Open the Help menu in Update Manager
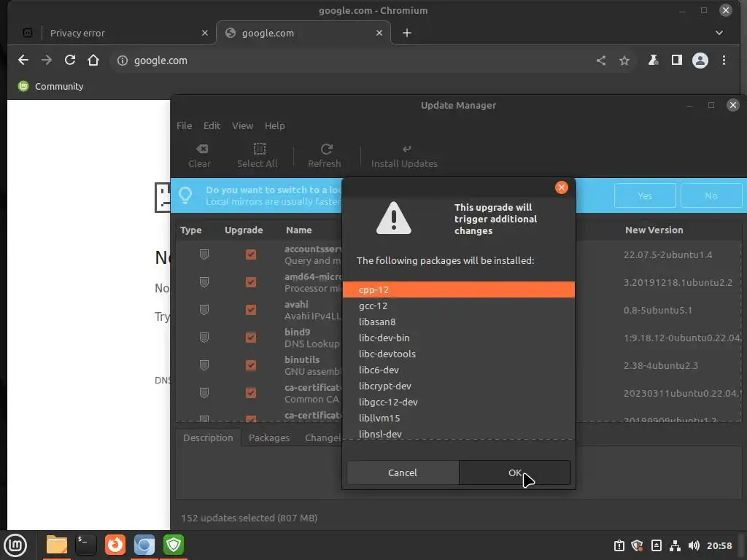 click(275, 125)
